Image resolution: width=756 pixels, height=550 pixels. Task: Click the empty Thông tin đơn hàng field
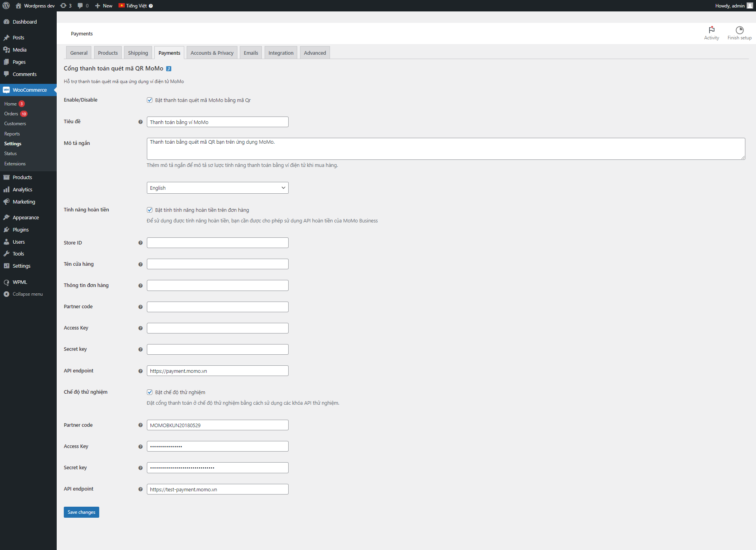point(217,285)
